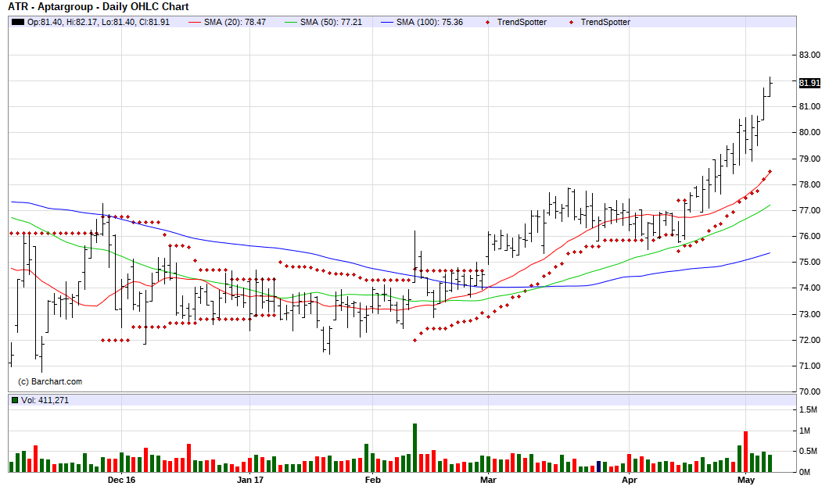Click the '83.00' price axis label

point(809,55)
